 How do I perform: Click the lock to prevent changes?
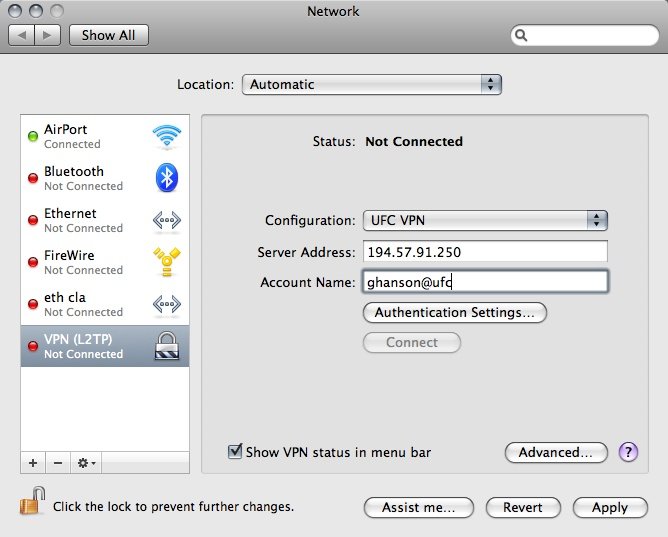pyautogui.click(x=32, y=501)
